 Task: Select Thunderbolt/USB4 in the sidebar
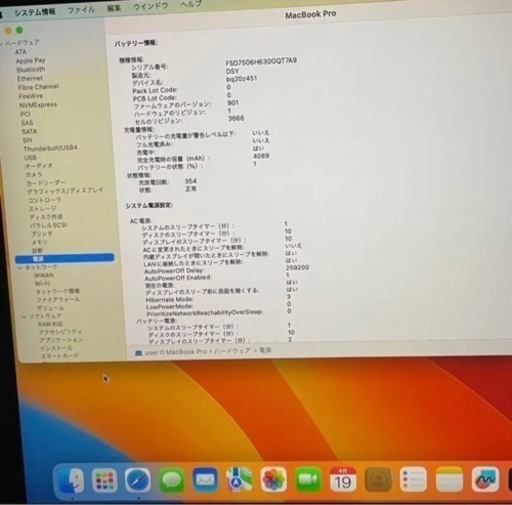(50, 148)
